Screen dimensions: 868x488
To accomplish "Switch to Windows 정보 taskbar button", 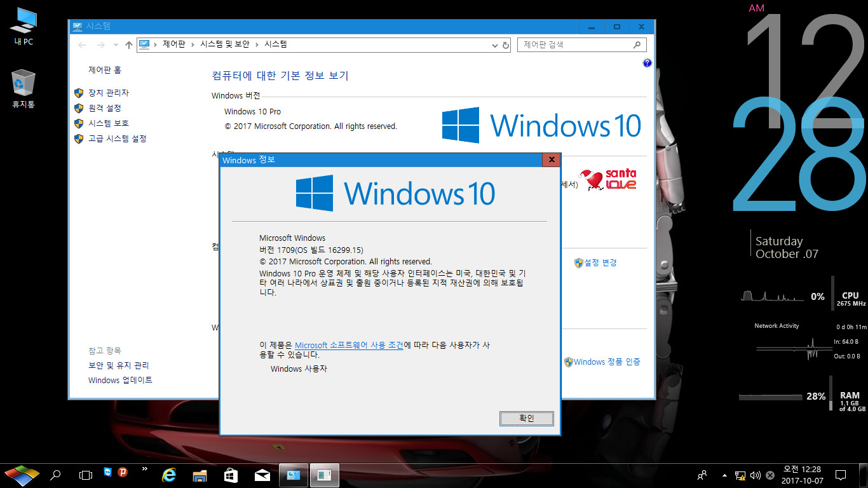I will (325, 475).
